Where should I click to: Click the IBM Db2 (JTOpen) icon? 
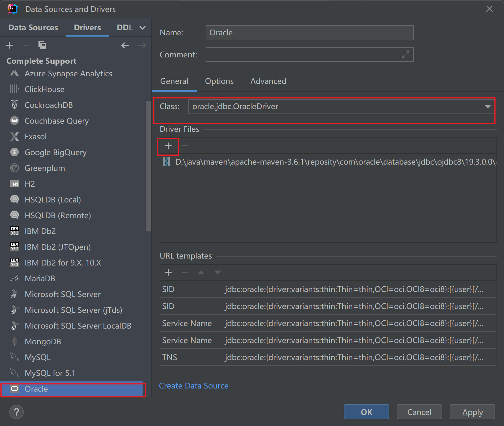(x=15, y=247)
